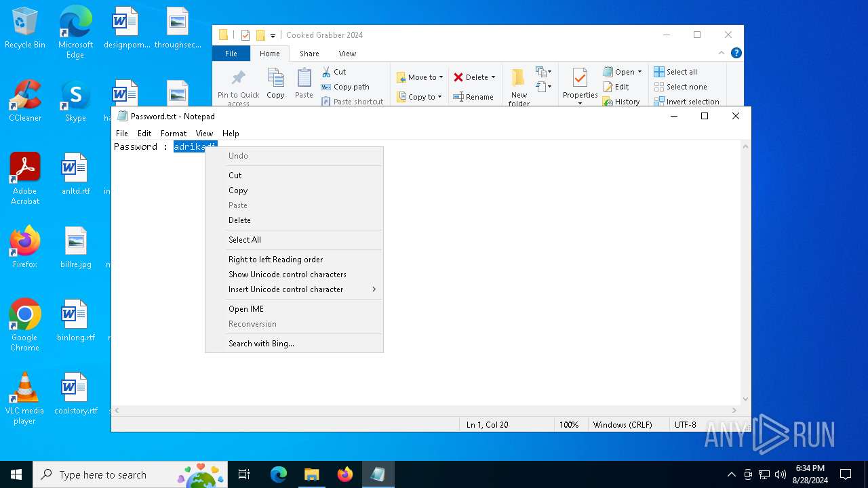868x488 pixels.
Task: Click Copy path in Explorer ribbon
Action: 345,87
